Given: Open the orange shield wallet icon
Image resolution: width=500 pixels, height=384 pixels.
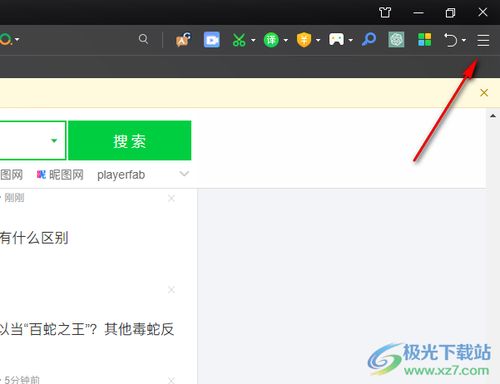Looking at the screenshot, I should tap(304, 40).
